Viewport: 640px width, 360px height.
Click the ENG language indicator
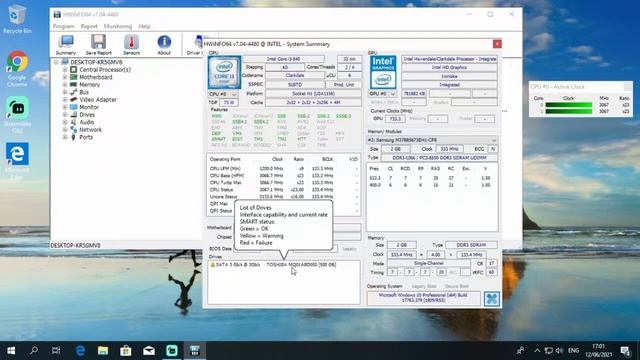[573, 351]
